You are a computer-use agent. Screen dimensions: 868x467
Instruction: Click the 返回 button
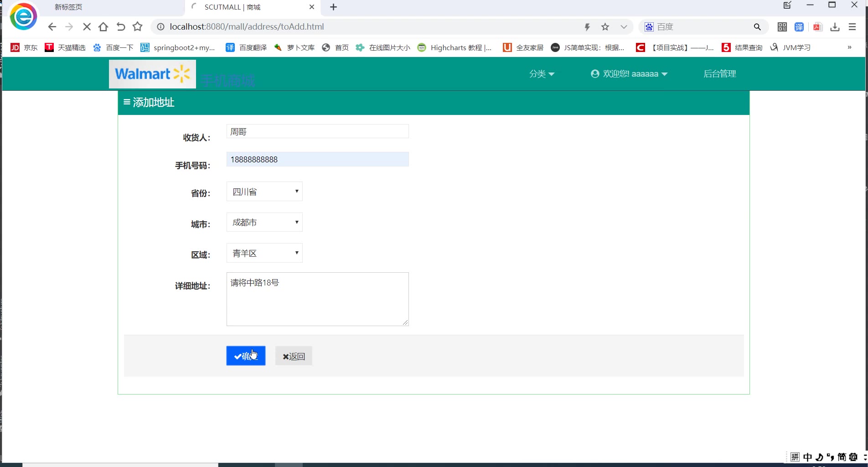click(294, 356)
